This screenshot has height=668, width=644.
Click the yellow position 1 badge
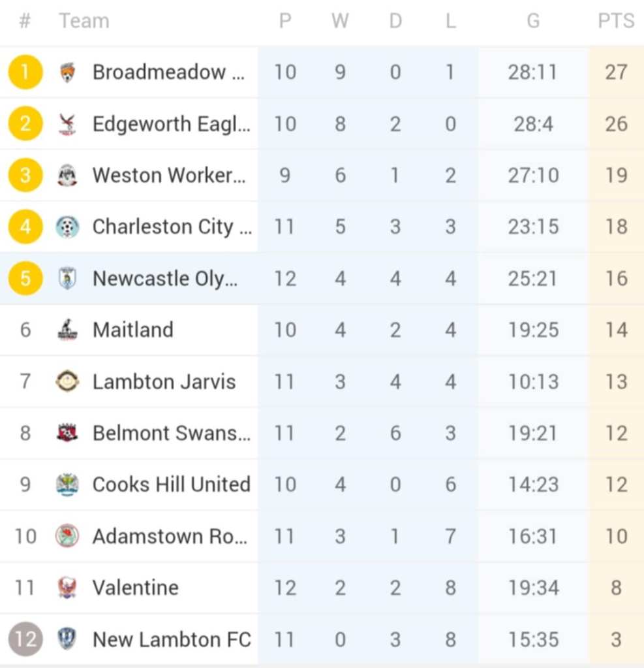coord(25,72)
